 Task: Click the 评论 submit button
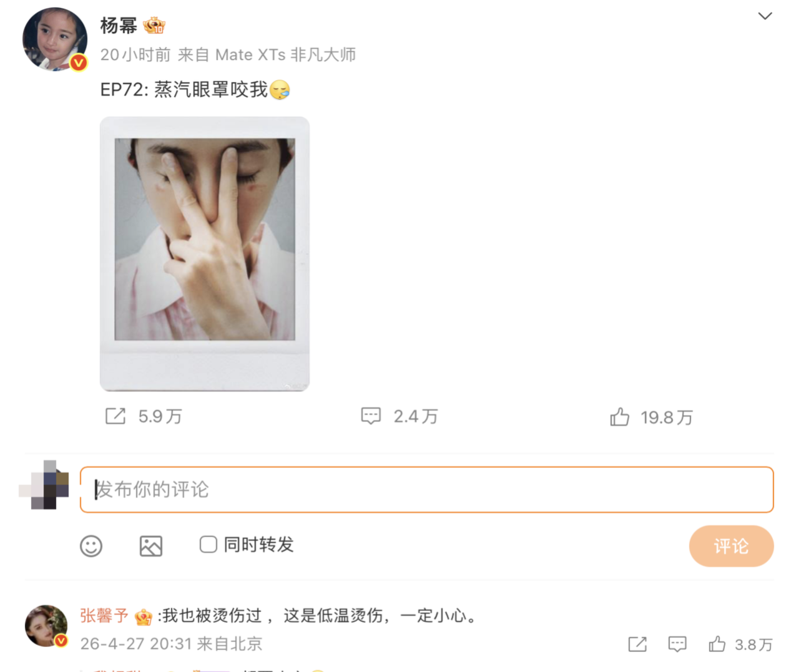[x=731, y=546]
